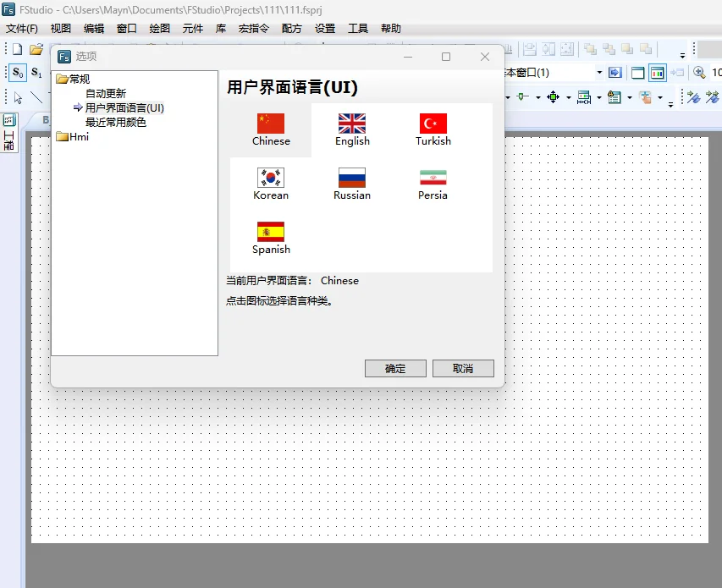The image size is (722, 588).
Task: Toggle the window with color bars icon
Action: (x=658, y=73)
